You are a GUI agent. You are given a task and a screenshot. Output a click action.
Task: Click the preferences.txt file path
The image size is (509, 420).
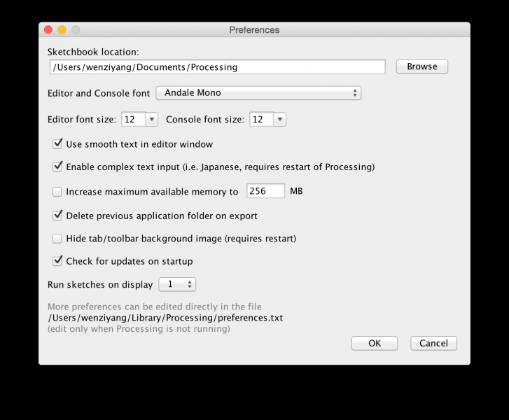[165, 318]
